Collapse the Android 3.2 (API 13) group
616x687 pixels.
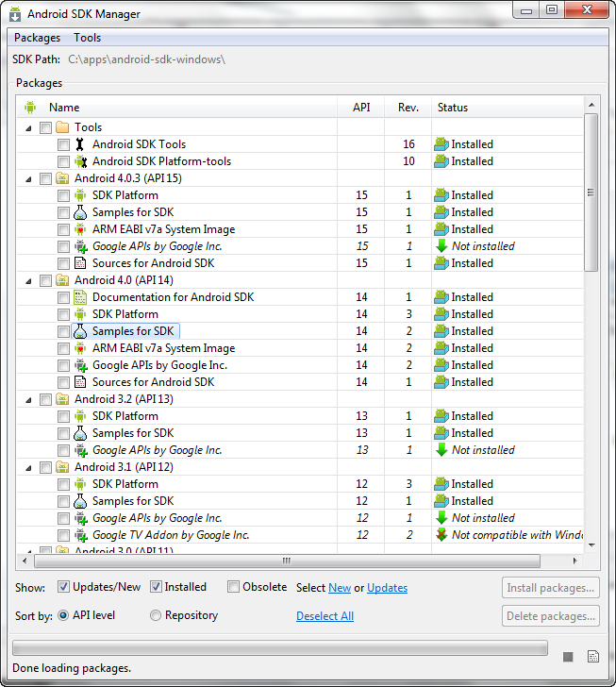point(28,400)
